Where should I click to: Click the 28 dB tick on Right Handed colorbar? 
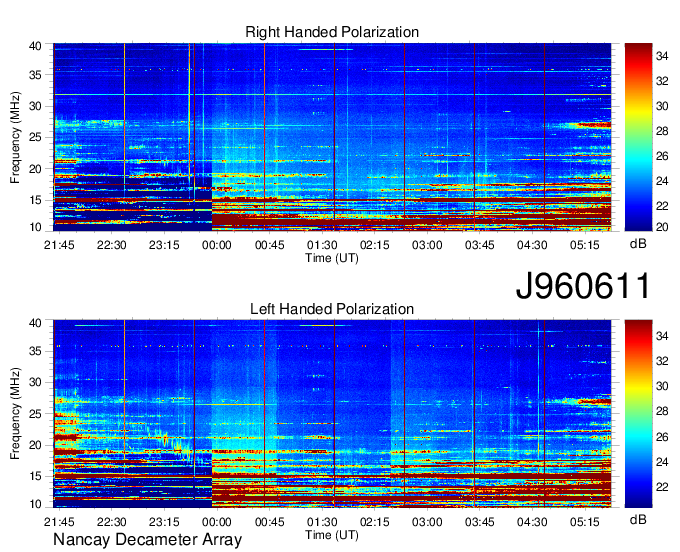tap(662, 131)
